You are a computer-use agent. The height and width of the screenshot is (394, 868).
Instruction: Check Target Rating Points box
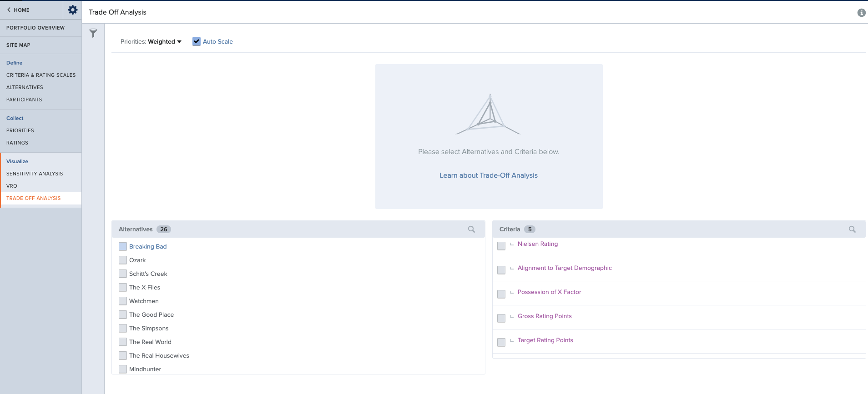point(501,342)
